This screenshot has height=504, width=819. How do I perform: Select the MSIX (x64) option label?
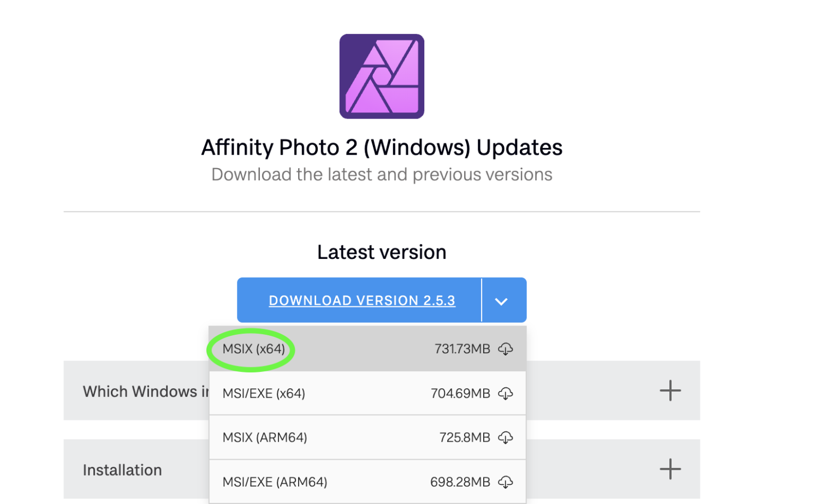point(254,349)
